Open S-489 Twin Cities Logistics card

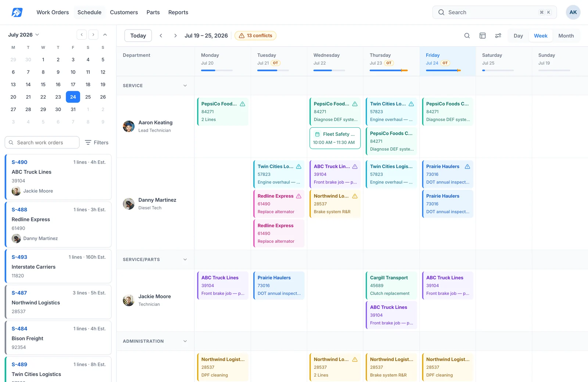pyautogui.click(x=58, y=369)
